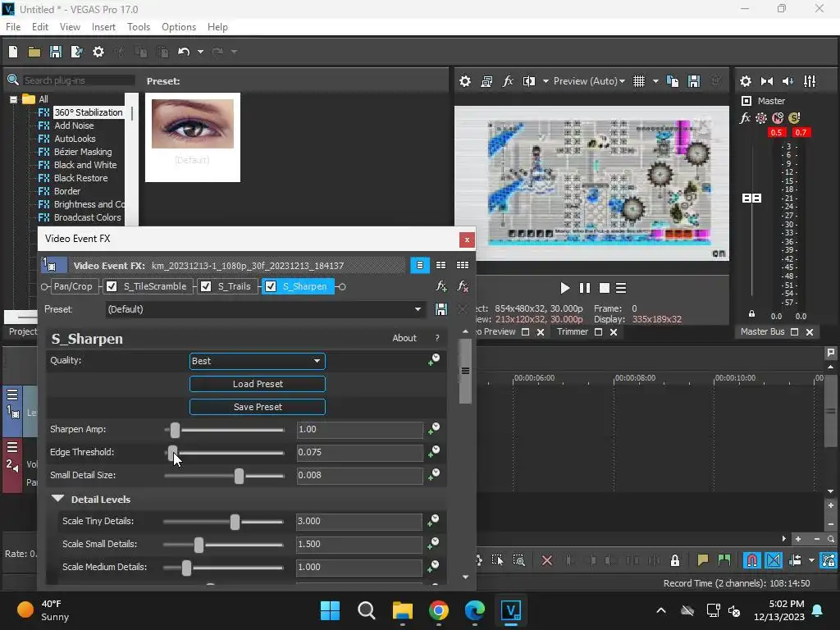Save the snapshot to file icon
The width and height of the screenshot is (840, 630).
click(x=694, y=81)
